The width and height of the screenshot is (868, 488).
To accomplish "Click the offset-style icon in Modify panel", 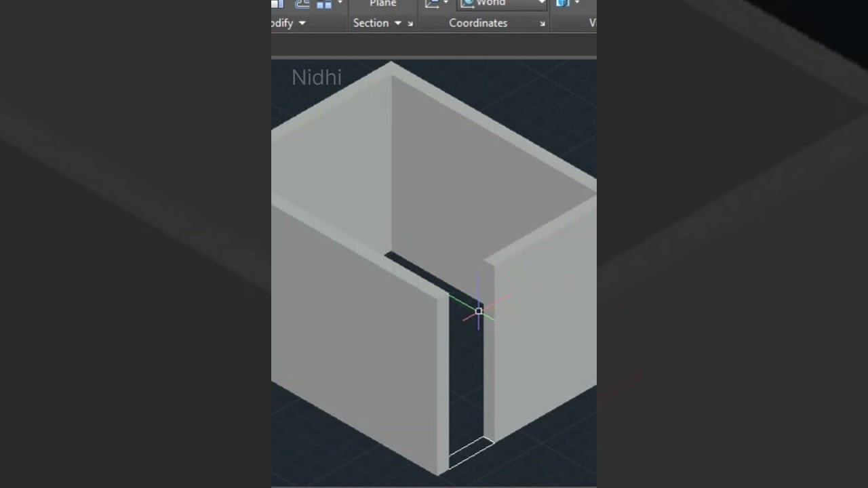I will click(x=302, y=4).
